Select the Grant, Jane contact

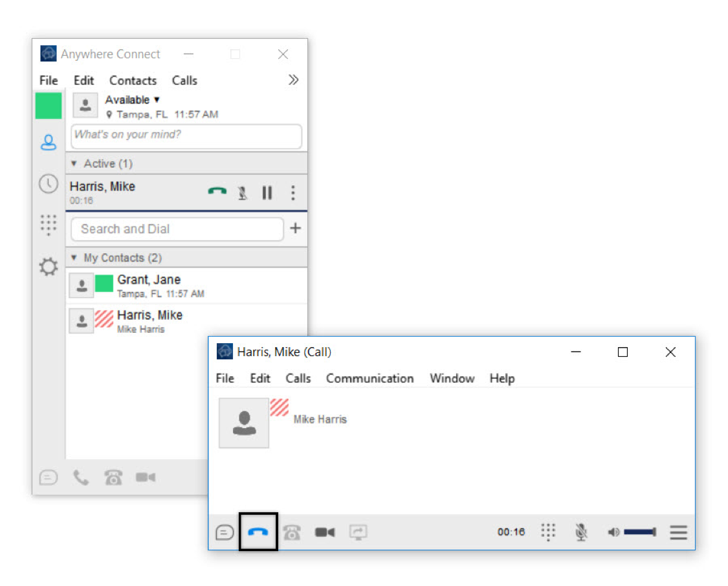click(186, 286)
